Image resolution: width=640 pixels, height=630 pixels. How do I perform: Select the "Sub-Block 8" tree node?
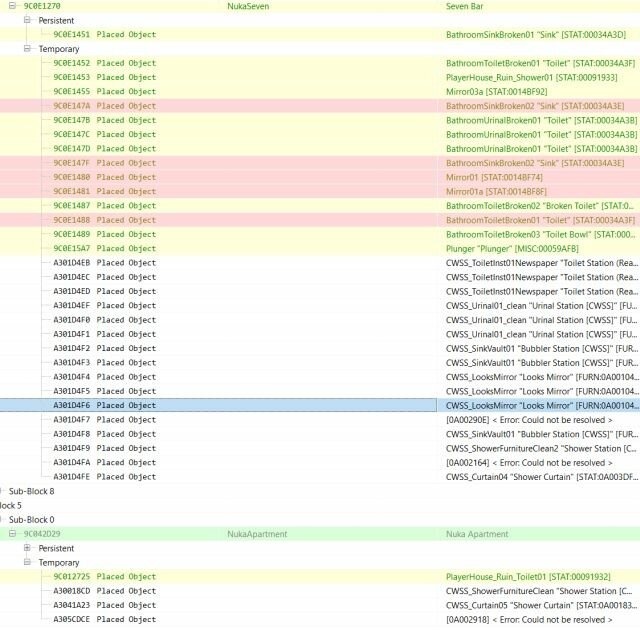[x=31, y=491]
